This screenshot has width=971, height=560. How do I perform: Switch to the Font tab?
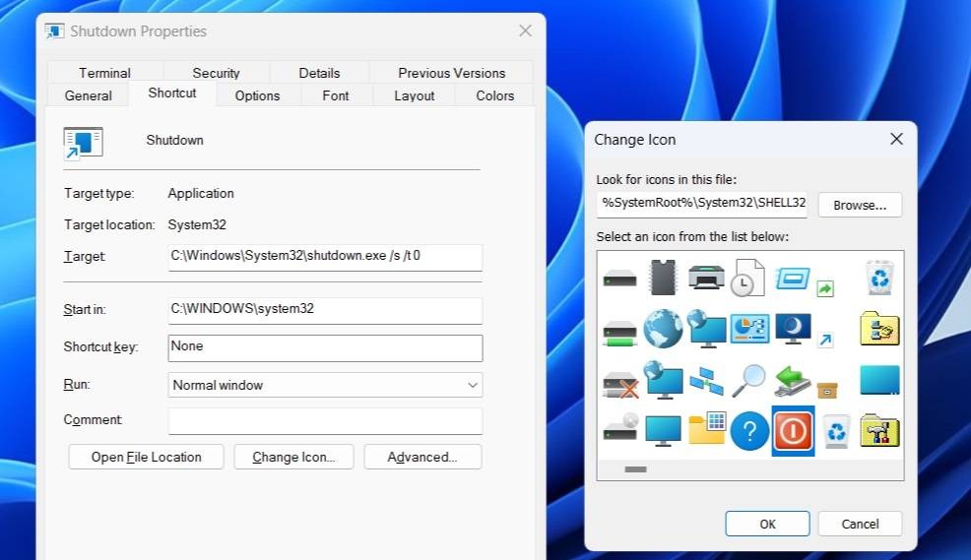pos(336,95)
